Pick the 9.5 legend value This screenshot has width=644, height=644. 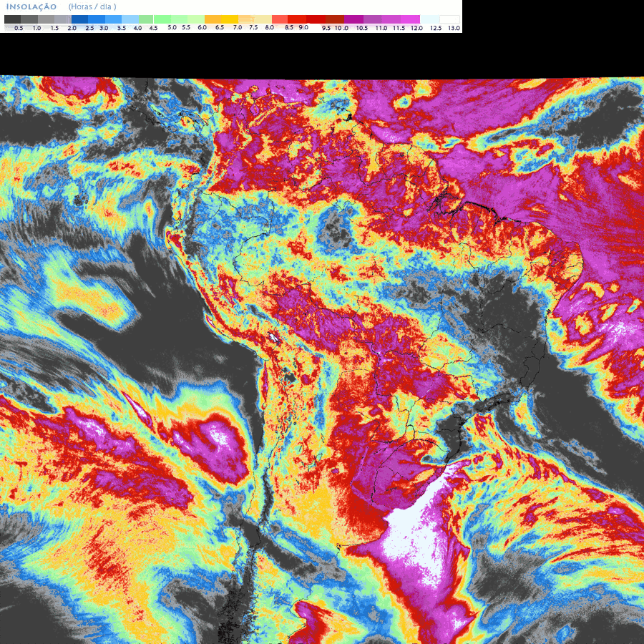326,28
